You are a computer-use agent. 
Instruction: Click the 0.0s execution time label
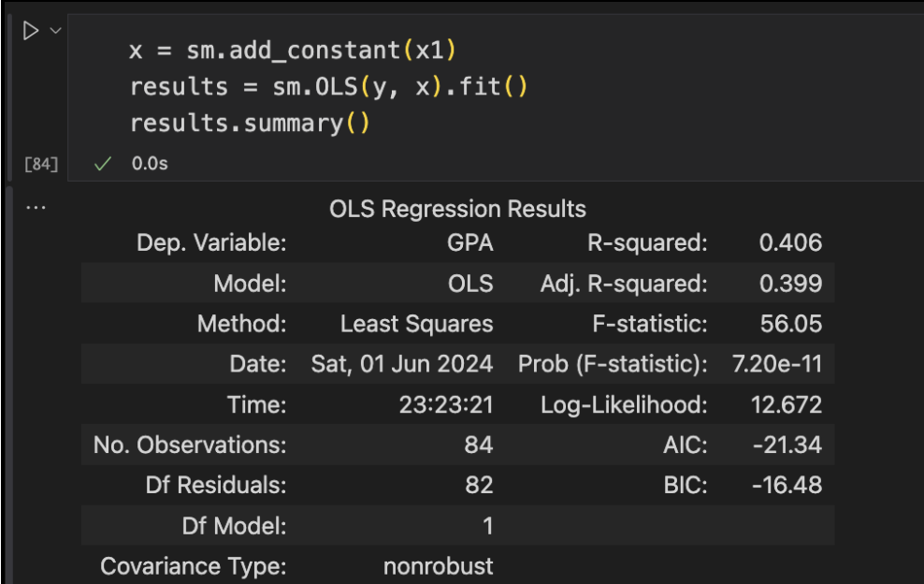[x=150, y=164]
